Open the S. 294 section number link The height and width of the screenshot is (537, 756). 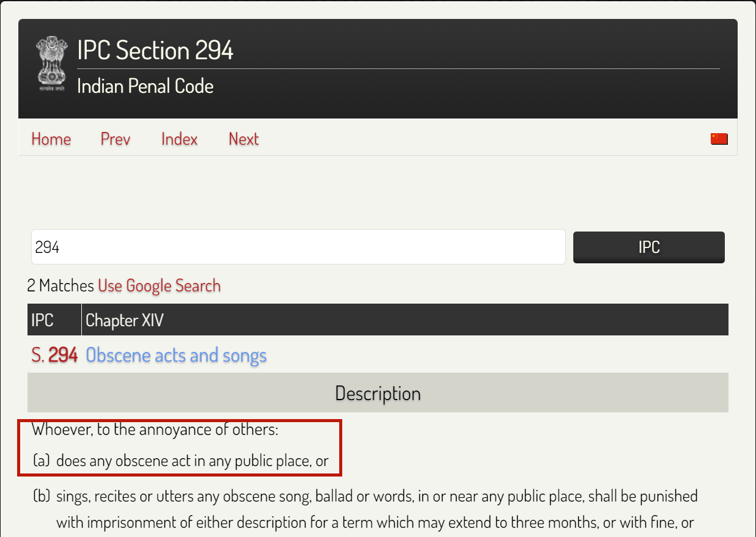(54, 356)
